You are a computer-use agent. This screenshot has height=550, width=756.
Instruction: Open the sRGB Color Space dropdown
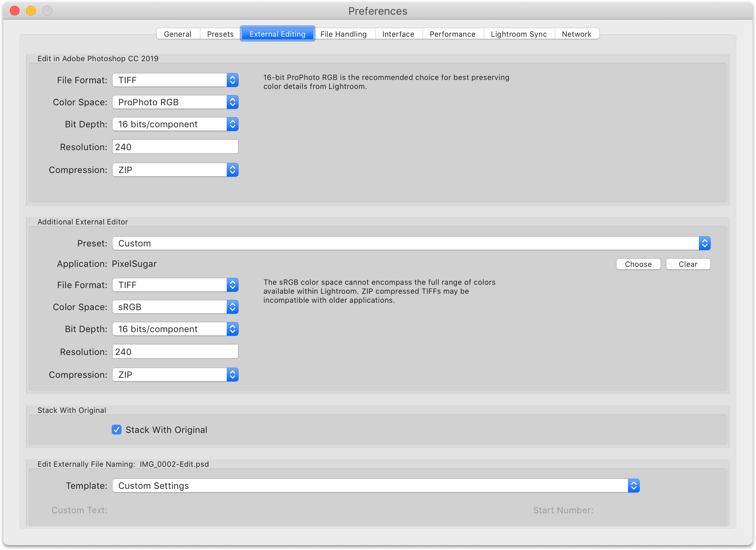point(175,307)
